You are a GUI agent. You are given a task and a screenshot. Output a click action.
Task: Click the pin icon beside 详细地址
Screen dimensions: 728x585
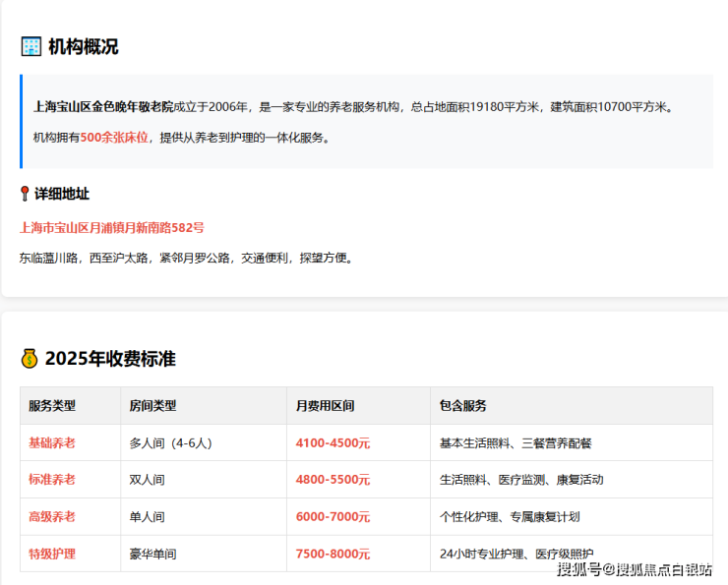click(25, 194)
